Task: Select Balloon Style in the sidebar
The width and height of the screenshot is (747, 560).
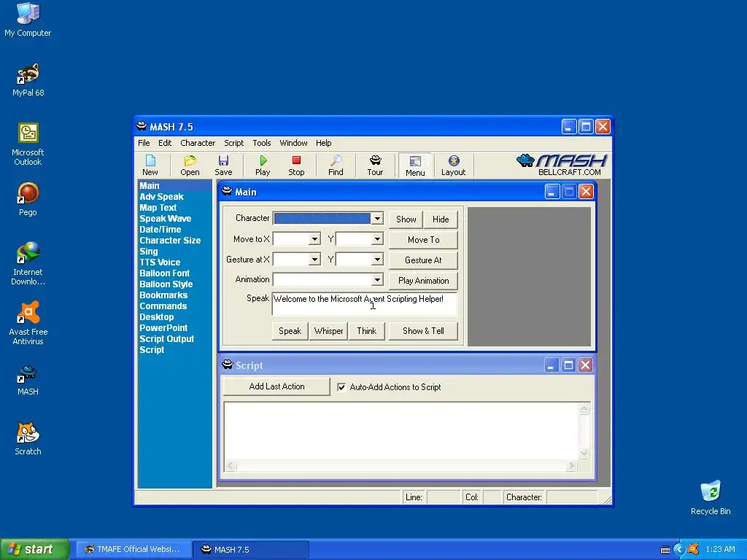Action: pos(166,284)
